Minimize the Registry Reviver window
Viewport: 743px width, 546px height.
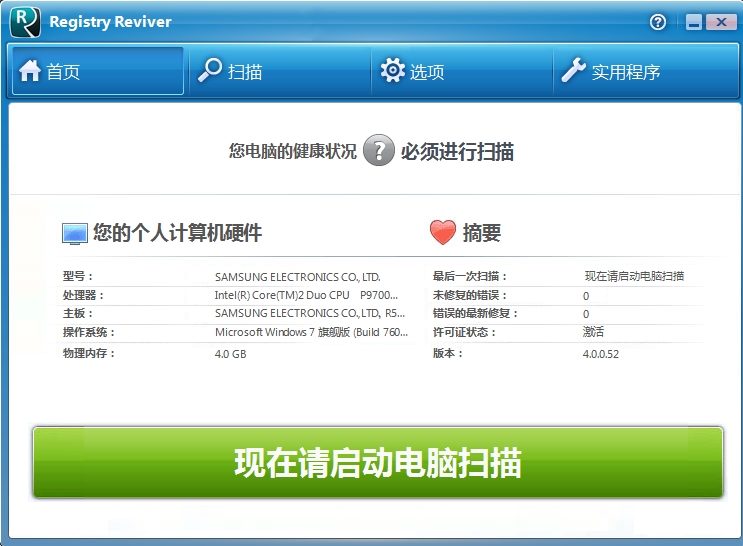click(x=694, y=22)
